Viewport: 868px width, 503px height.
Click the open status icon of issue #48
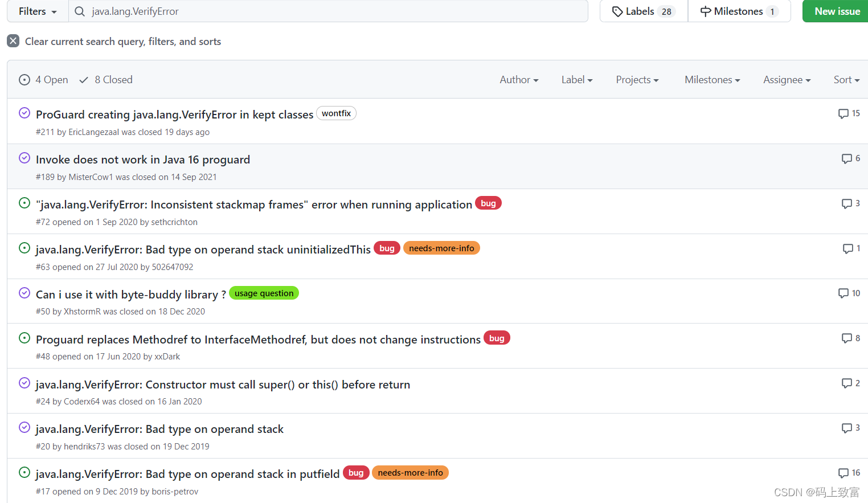(x=24, y=338)
